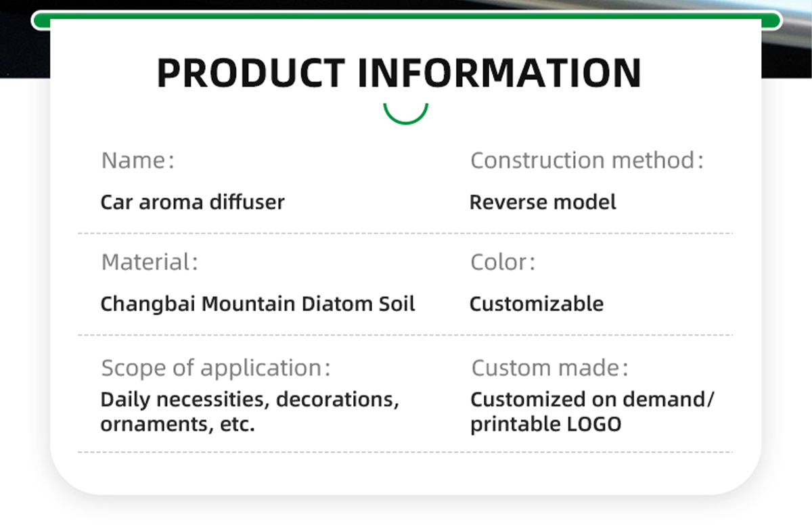
Task: Click the green semicircle icon under the heading
Action: tap(406, 116)
